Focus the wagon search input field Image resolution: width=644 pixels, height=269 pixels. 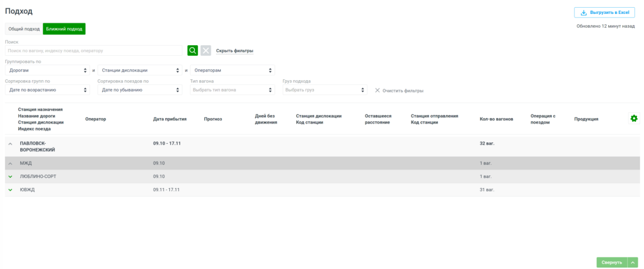click(93, 51)
